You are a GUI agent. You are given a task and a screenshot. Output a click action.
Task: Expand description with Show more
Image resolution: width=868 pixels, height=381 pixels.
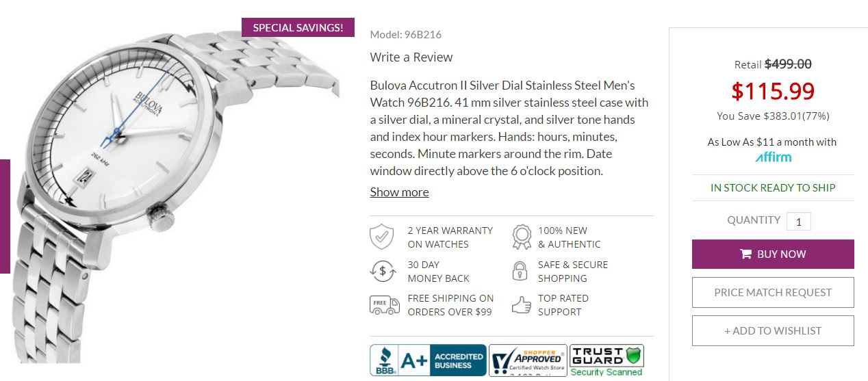point(399,192)
